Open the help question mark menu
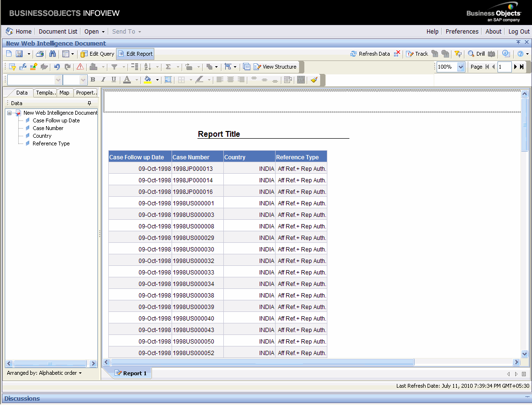 click(523, 54)
